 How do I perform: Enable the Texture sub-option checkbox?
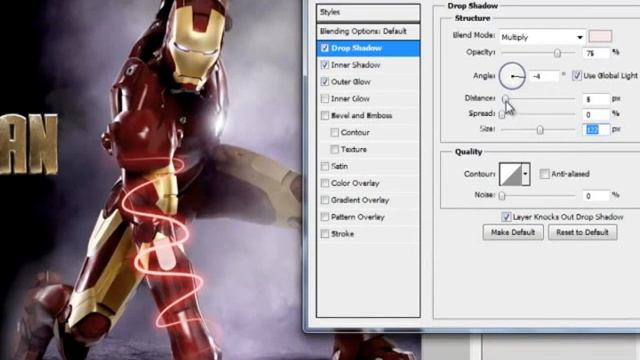(335, 149)
